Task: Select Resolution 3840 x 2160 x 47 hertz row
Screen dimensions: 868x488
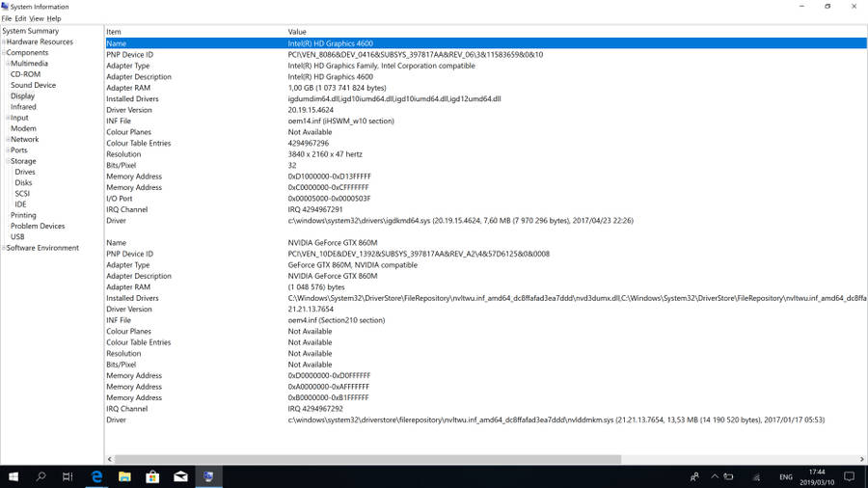Action: click(486, 153)
